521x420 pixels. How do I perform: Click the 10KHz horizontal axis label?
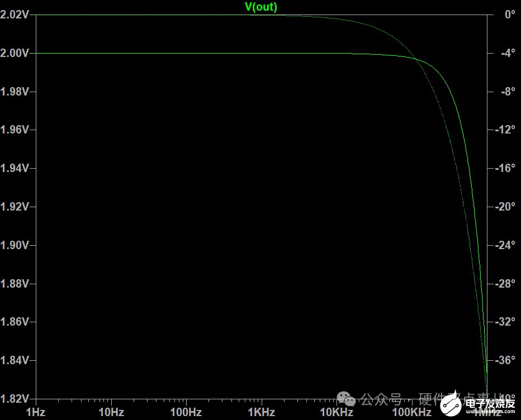(337, 412)
